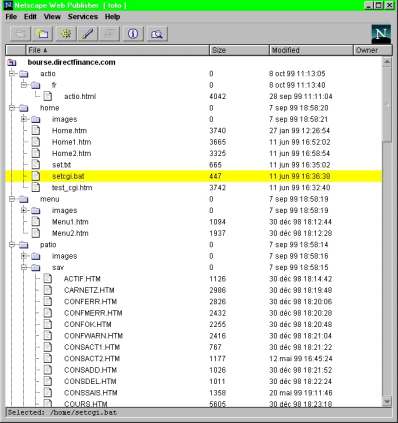Open the Help menu
398x423 pixels.
[112, 17]
